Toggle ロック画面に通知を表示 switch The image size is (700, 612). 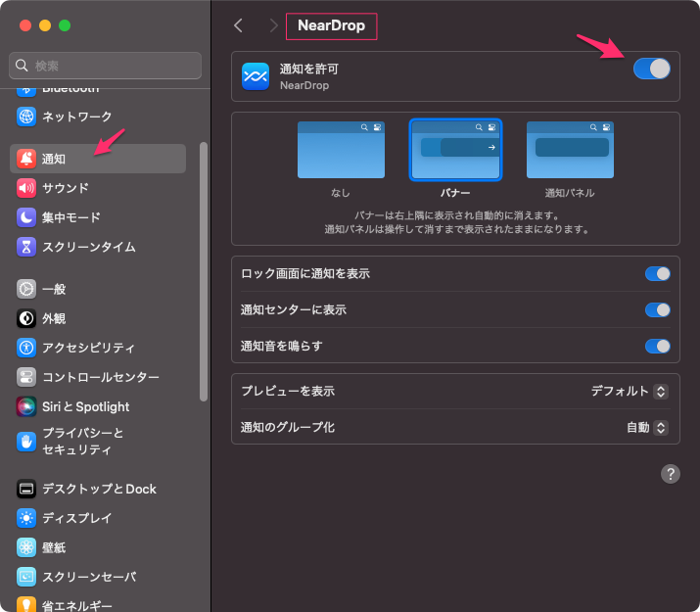[x=657, y=274]
